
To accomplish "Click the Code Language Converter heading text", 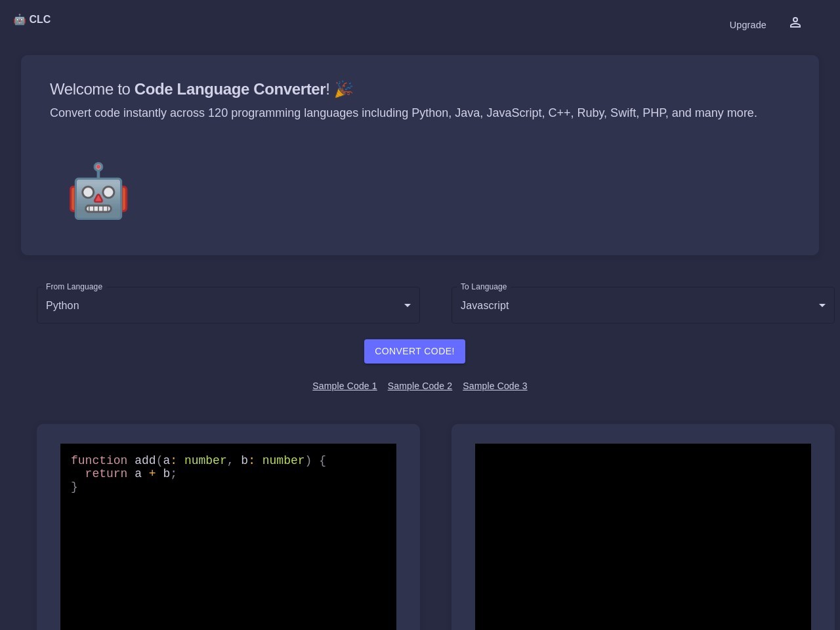I will pyautogui.click(x=230, y=89).
